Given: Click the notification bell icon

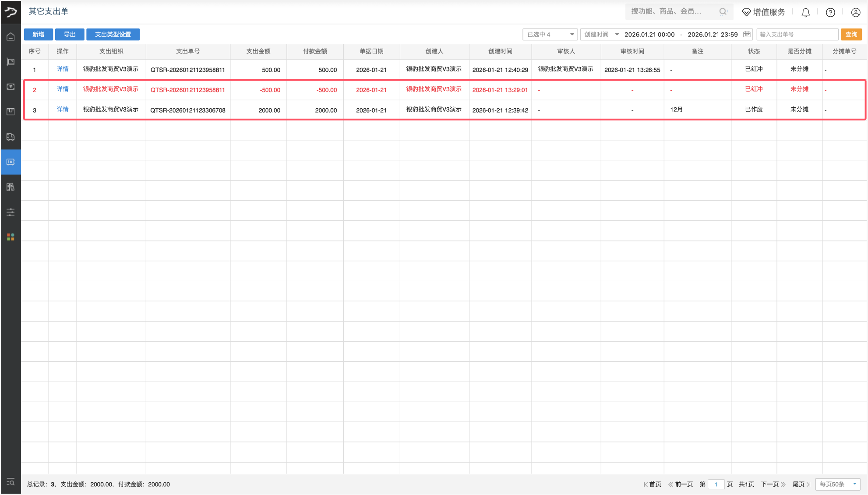Looking at the screenshot, I should click(x=805, y=12).
